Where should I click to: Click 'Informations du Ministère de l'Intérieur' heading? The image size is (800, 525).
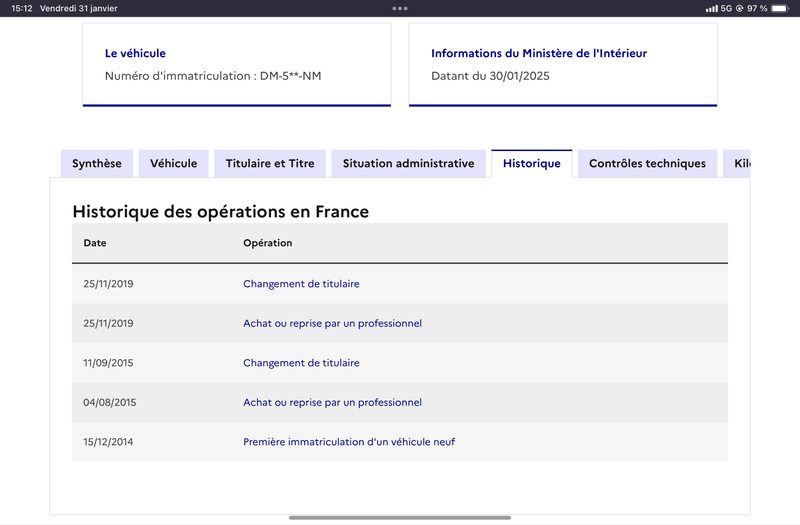coord(539,53)
